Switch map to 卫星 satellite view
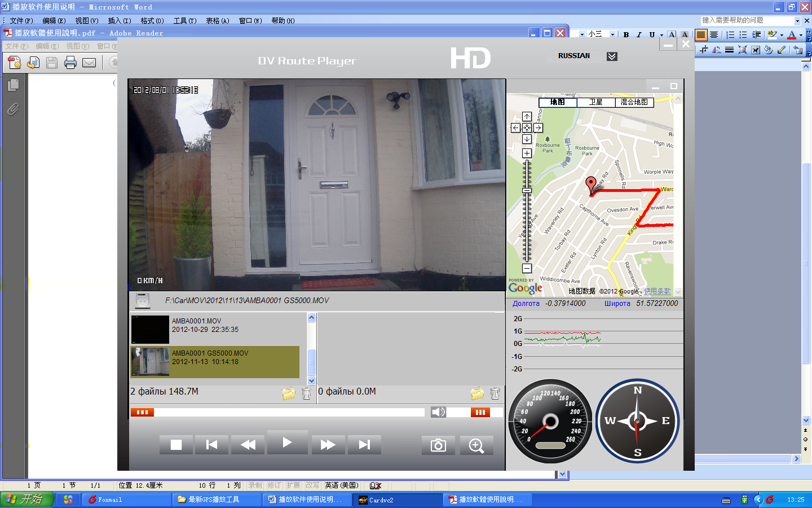The height and width of the screenshot is (508, 812). pos(596,102)
